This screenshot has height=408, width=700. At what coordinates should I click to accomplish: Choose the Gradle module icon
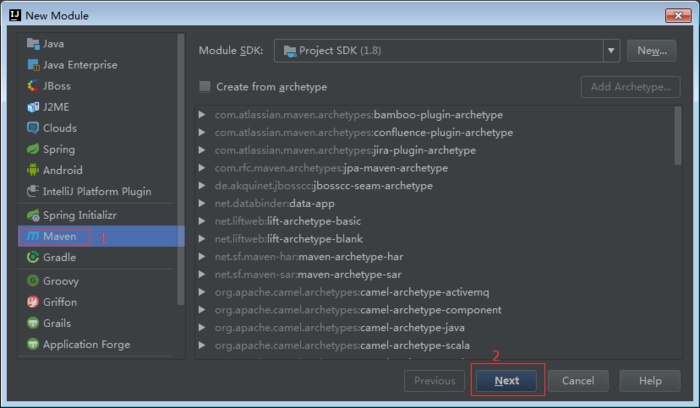pyautogui.click(x=33, y=257)
